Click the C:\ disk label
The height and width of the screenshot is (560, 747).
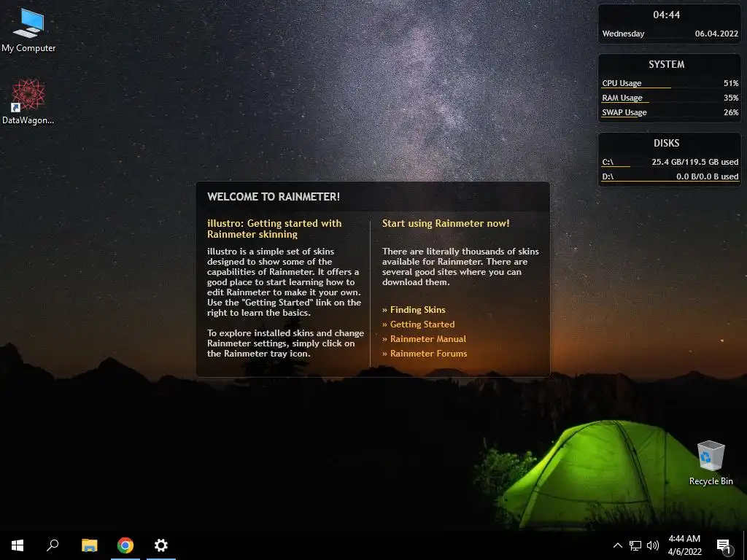pyautogui.click(x=608, y=162)
